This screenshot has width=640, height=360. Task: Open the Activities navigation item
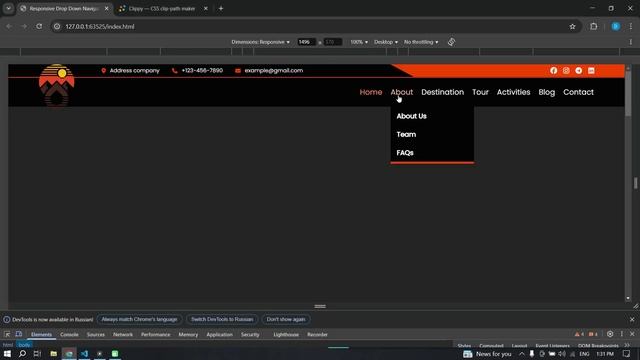513,92
